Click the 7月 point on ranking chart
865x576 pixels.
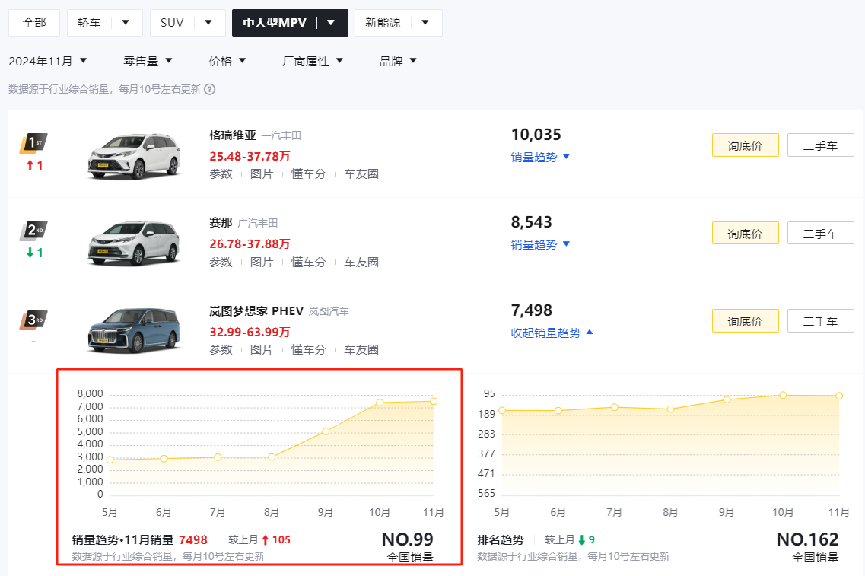(615, 407)
